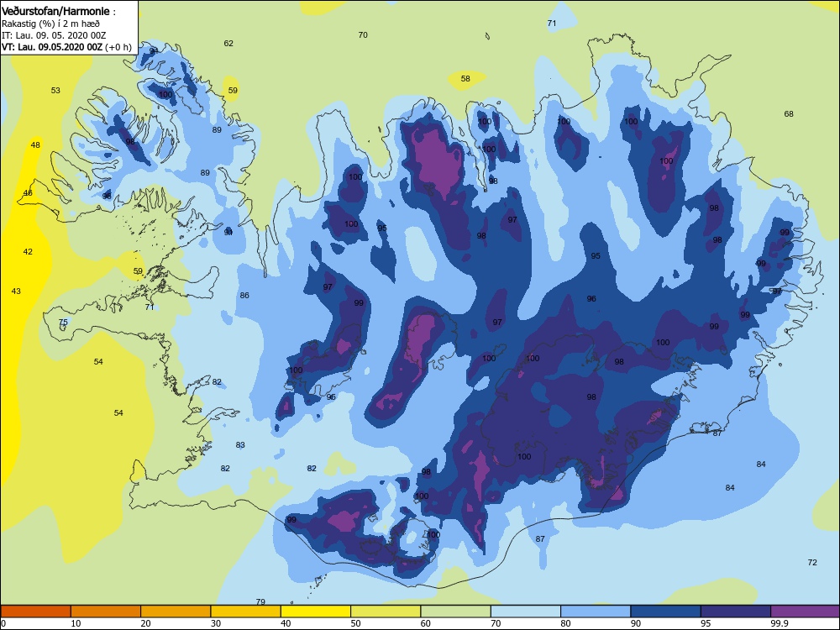
Task: Click the map value '43' at the western edge
Action: [x=16, y=291]
